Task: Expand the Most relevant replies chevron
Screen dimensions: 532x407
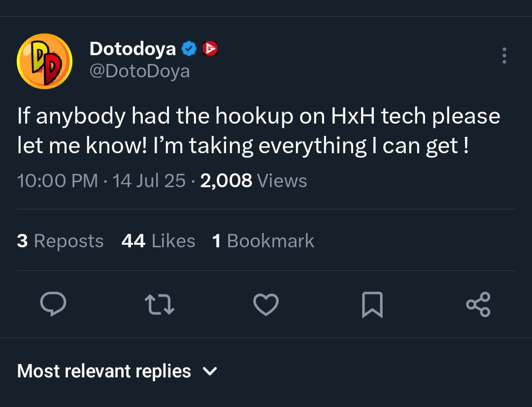Action: click(210, 371)
